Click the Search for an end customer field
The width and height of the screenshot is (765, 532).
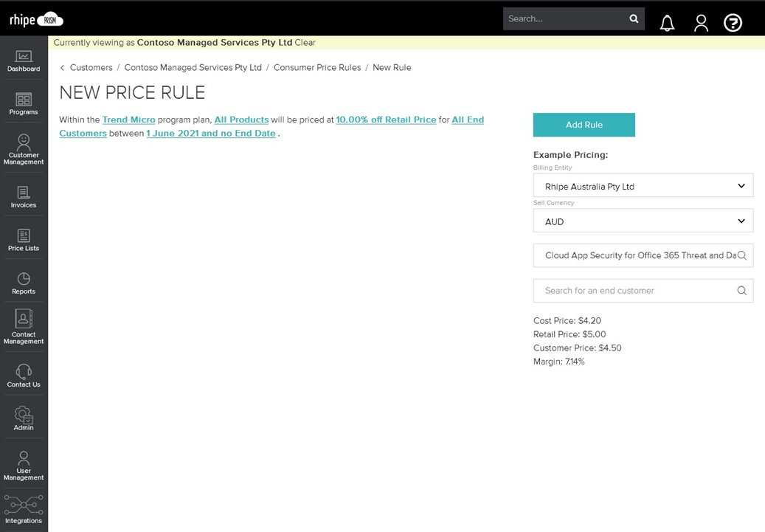(643, 291)
